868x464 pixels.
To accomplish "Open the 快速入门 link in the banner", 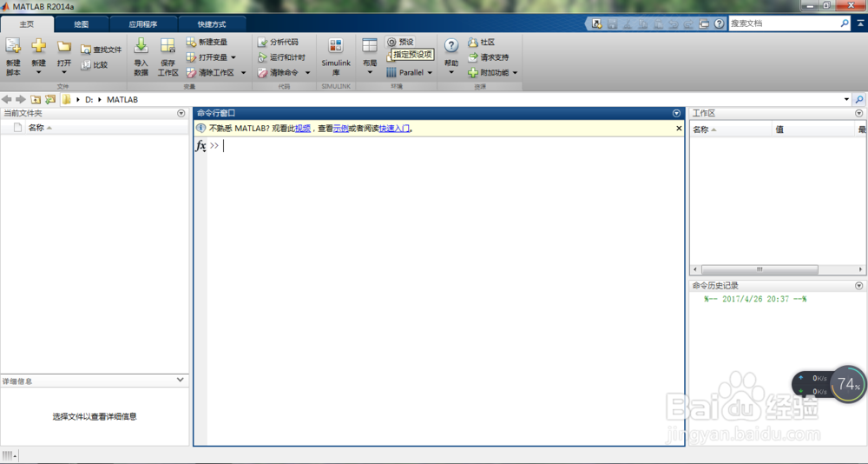I will pyautogui.click(x=394, y=128).
